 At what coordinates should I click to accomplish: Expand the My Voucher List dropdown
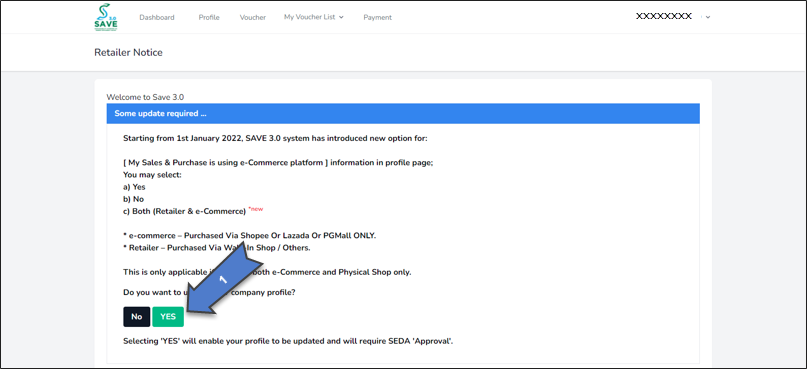[x=313, y=17]
